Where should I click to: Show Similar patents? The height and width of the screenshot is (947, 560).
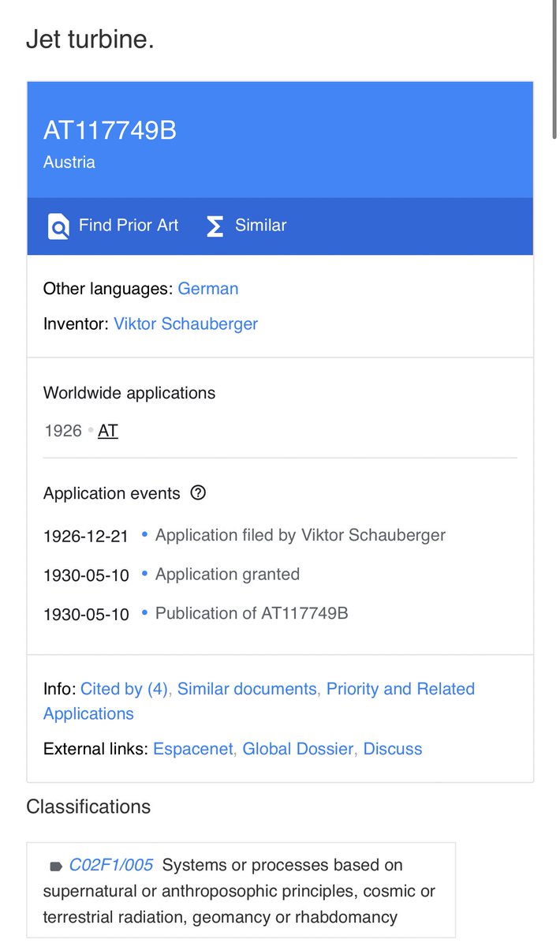coord(260,226)
